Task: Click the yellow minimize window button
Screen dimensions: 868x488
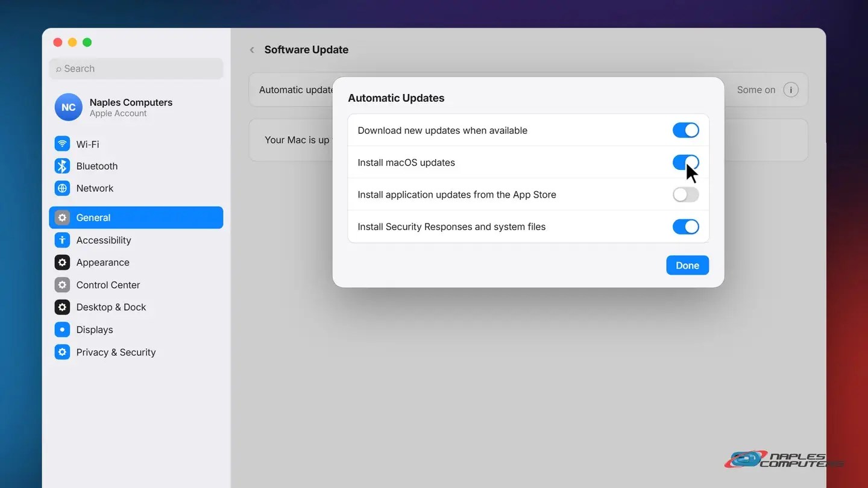Action: coord(72,42)
